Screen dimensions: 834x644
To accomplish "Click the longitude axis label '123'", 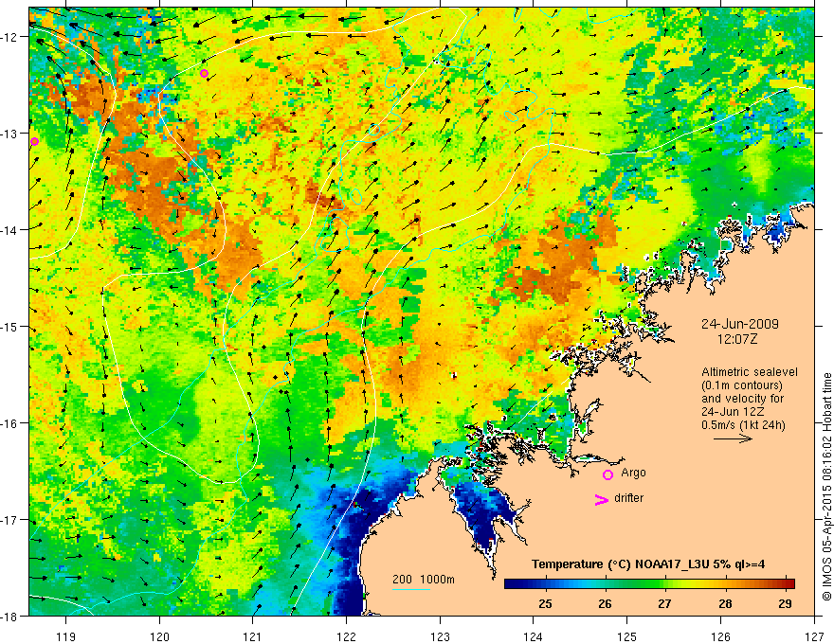I will [x=440, y=636].
